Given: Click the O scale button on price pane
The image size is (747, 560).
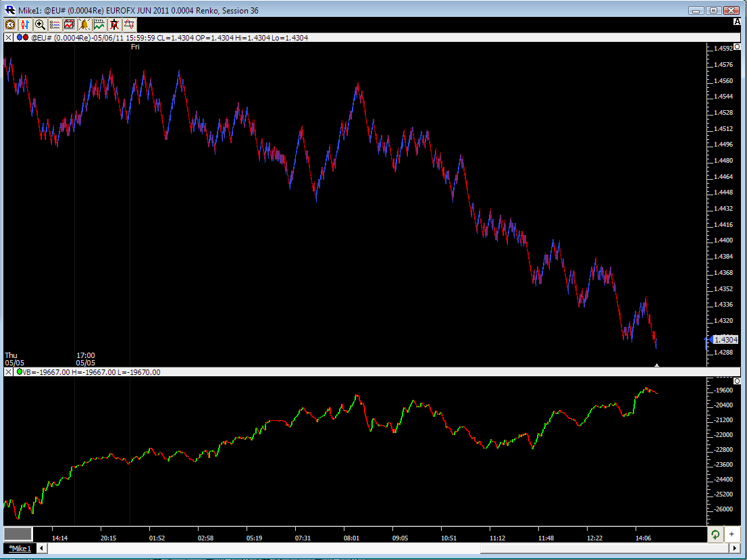Looking at the screenshot, I should [736, 47].
